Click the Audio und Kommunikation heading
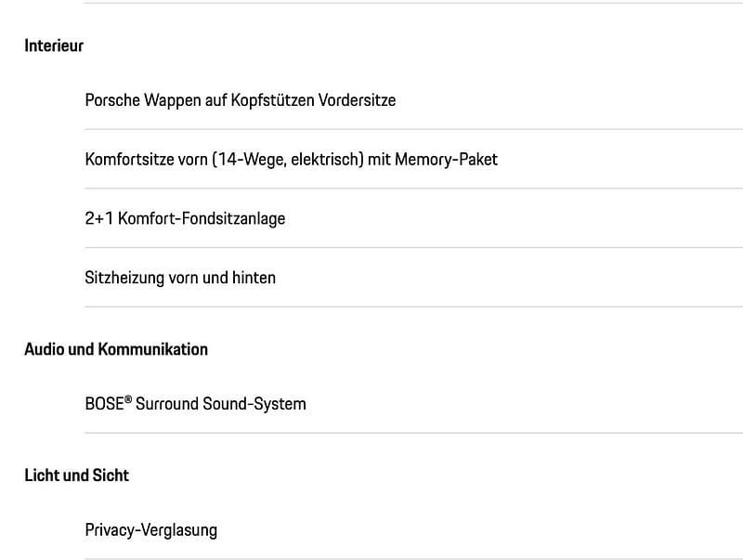Viewport: 743px width, 560px height. coord(116,349)
